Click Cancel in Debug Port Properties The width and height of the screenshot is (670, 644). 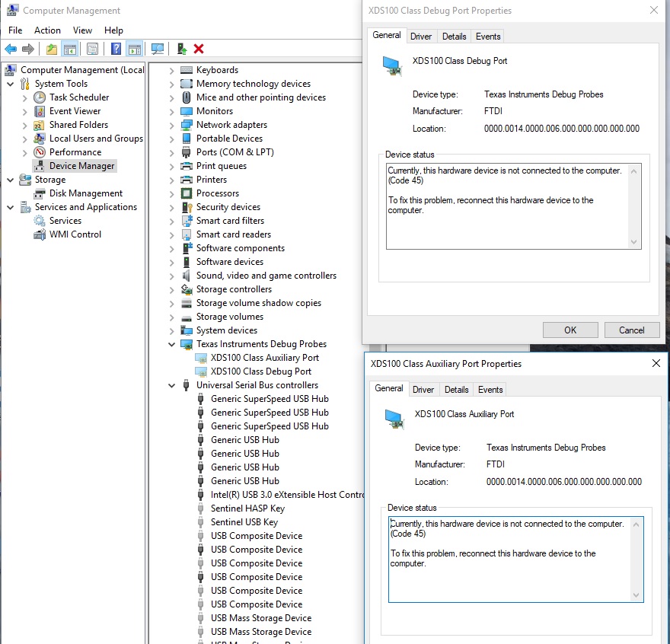pos(631,330)
